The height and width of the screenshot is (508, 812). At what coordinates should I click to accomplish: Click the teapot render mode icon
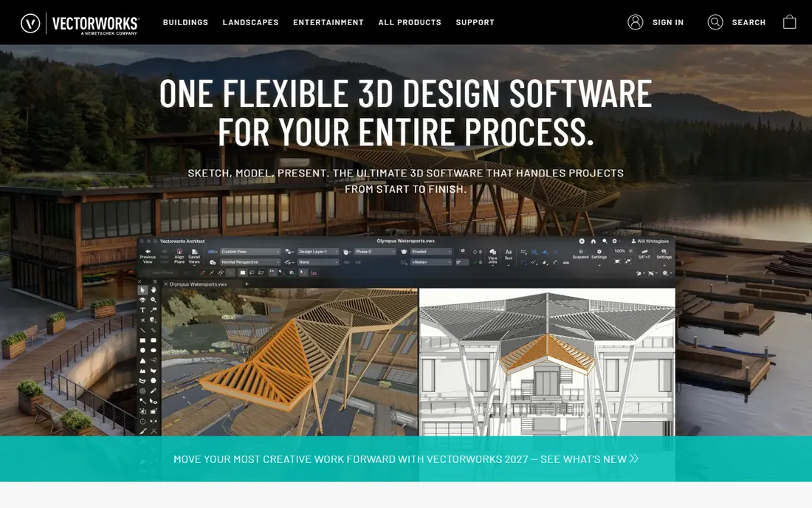(404, 252)
